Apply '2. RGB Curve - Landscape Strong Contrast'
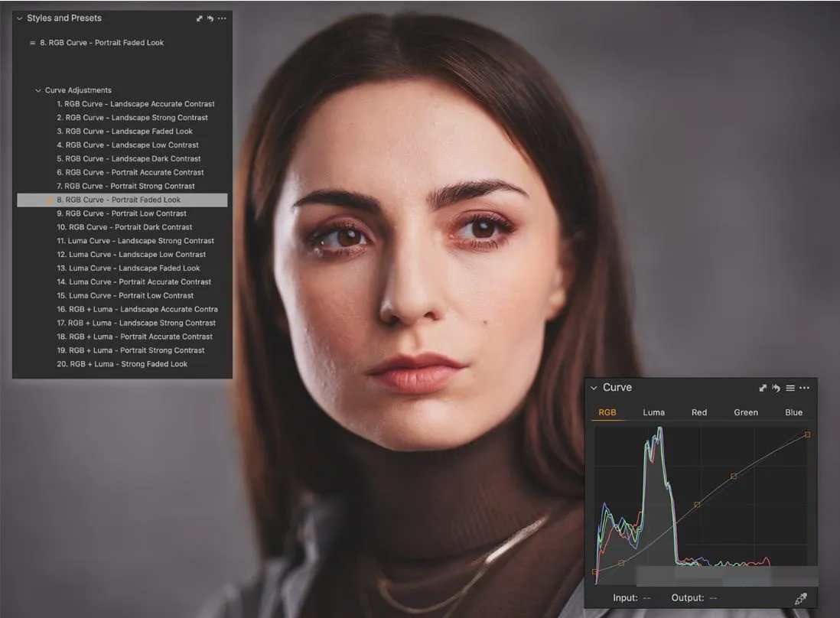 [x=132, y=118]
